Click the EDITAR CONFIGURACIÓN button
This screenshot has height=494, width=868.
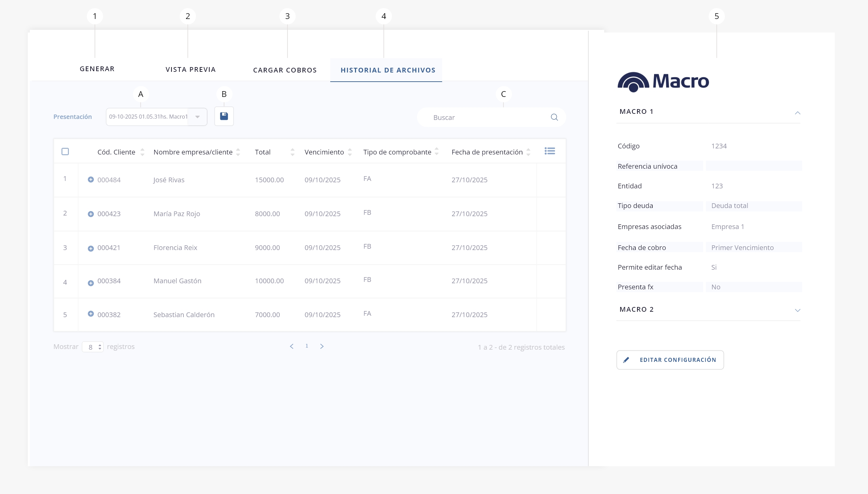[x=670, y=359]
